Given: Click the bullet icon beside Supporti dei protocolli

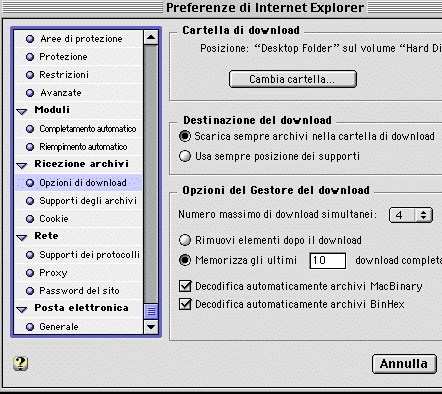Looking at the screenshot, I should [30, 255].
